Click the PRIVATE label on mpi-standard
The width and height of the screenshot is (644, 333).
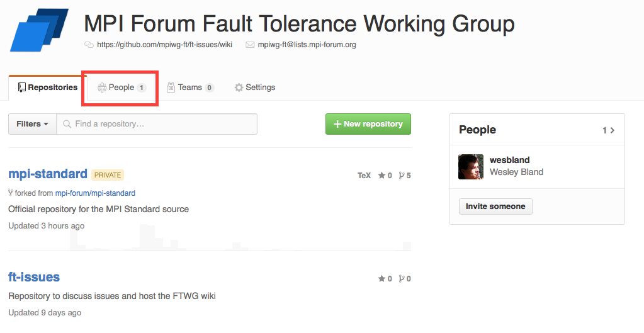point(108,175)
